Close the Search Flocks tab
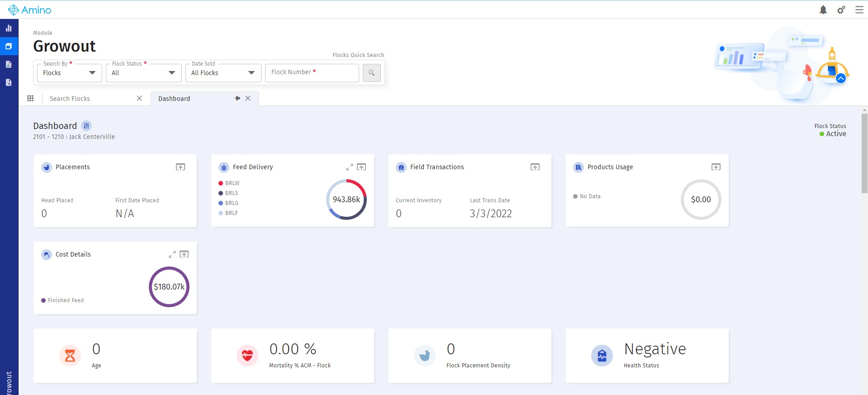Image resolution: width=868 pixels, height=395 pixels. 139,98
